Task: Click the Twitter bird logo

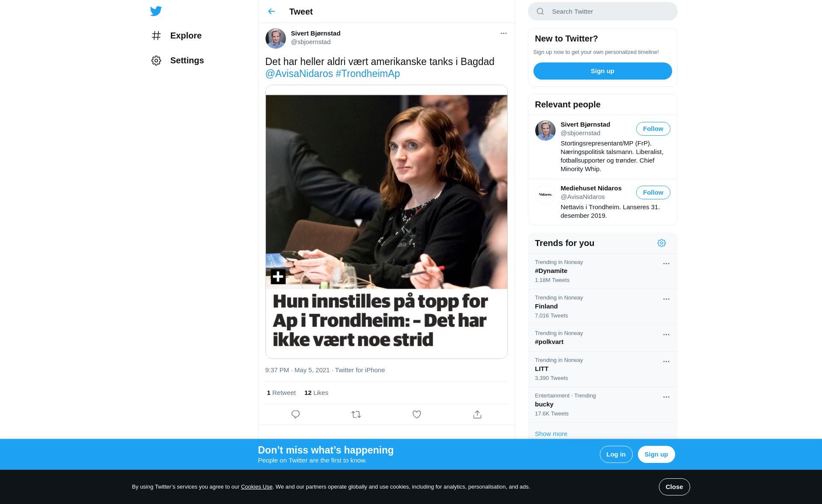Action: [156, 11]
